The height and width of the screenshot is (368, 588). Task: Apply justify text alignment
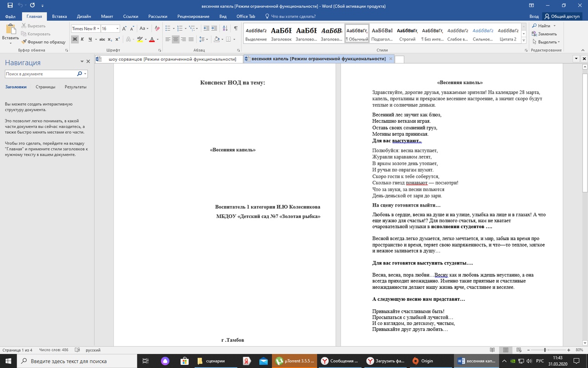[x=191, y=40]
